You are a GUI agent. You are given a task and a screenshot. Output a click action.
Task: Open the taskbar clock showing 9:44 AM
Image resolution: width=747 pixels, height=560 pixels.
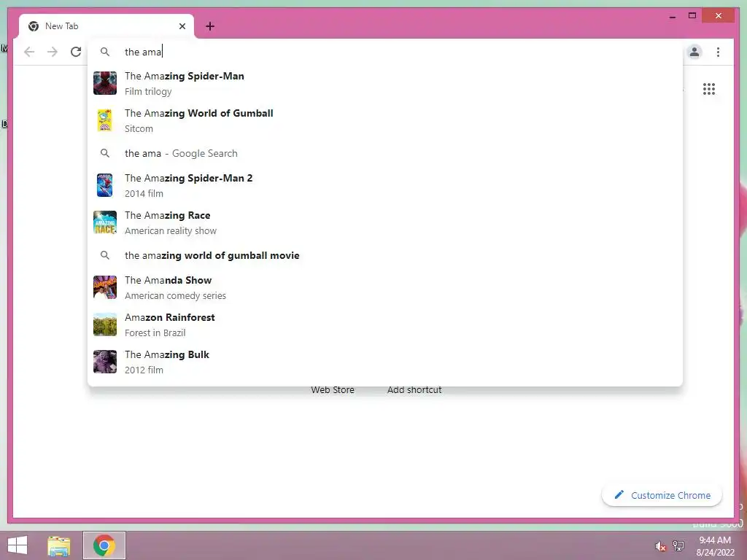(715, 546)
